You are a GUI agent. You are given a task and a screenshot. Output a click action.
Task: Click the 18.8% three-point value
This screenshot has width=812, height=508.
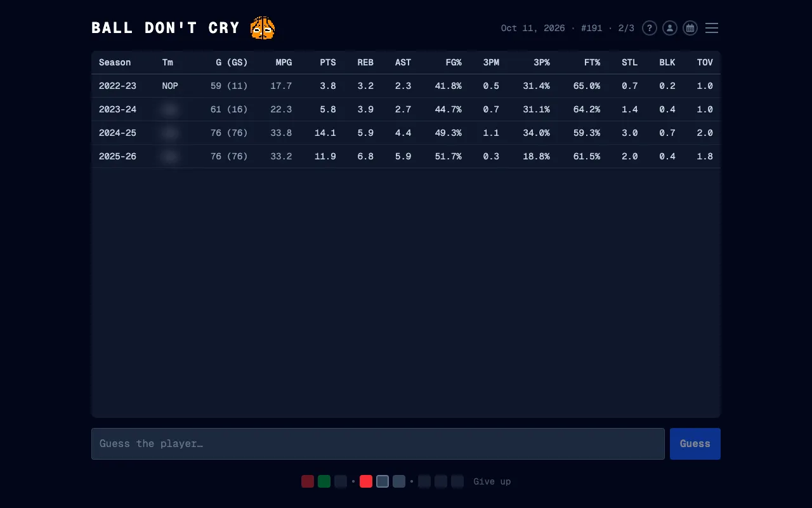tap(536, 156)
